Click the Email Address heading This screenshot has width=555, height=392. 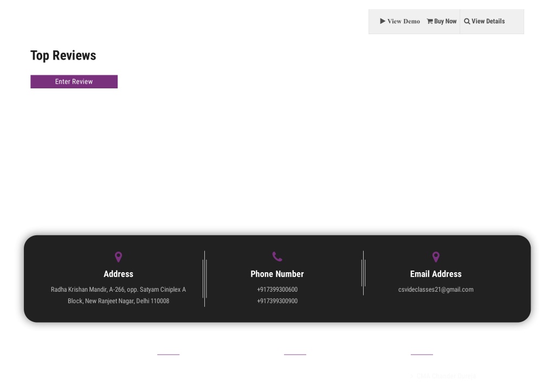pos(436,274)
